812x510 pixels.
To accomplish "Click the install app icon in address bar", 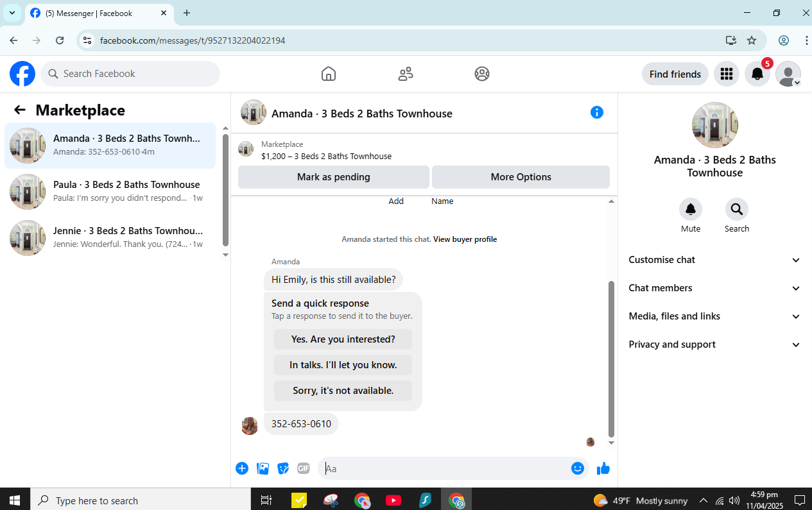I will click(x=730, y=40).
